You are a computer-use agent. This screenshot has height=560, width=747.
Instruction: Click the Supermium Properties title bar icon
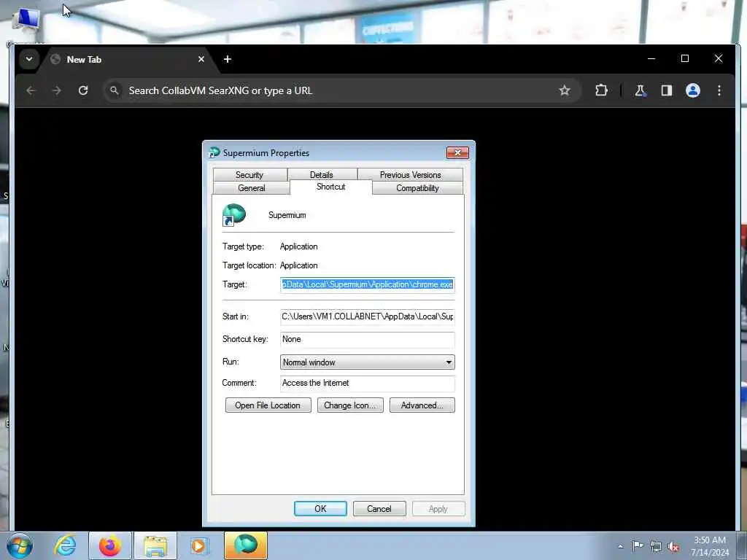(214, 152)
